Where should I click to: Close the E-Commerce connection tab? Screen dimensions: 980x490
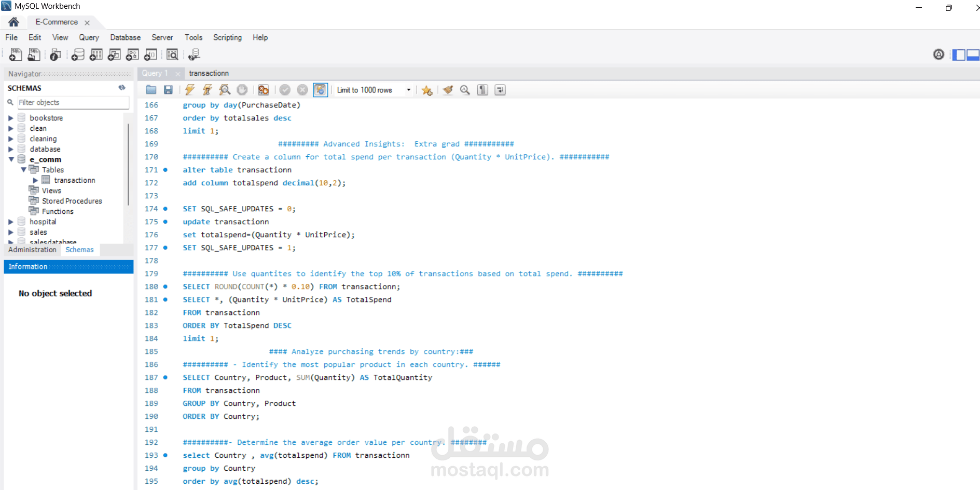(87, 22)
